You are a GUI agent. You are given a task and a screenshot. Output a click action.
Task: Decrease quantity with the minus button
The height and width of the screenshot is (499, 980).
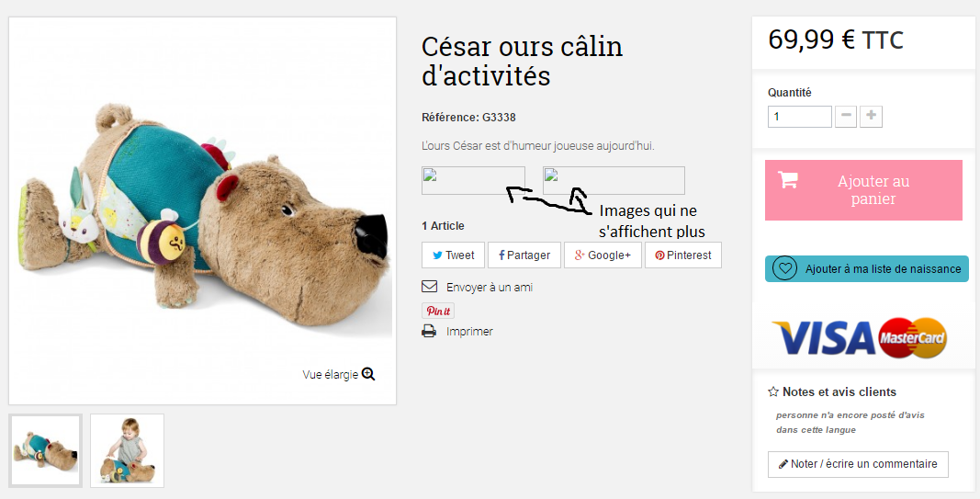point(846,117)
